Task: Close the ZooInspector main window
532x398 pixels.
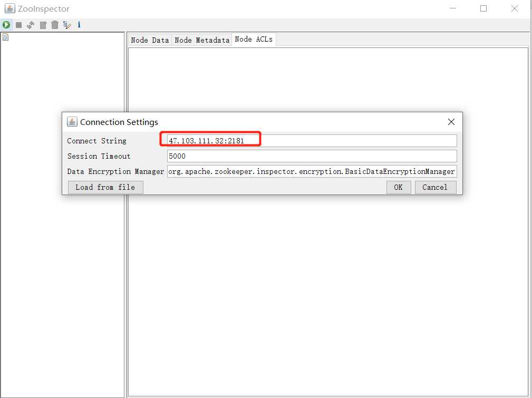Action: tap(515, 8)
